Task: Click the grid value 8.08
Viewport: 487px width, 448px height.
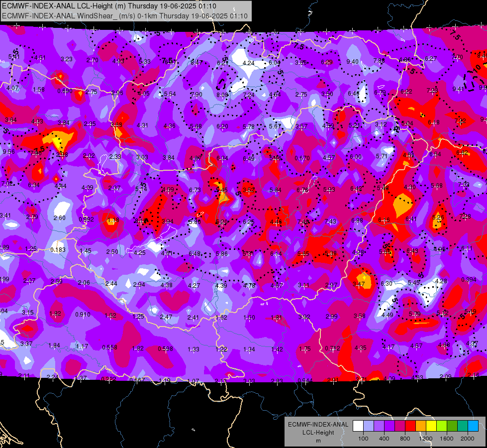Action: point(222,95)
